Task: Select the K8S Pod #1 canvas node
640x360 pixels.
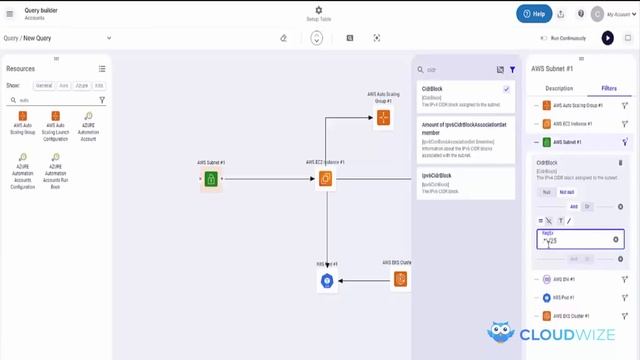Action: pyautogui.click(x=327, y=281)
